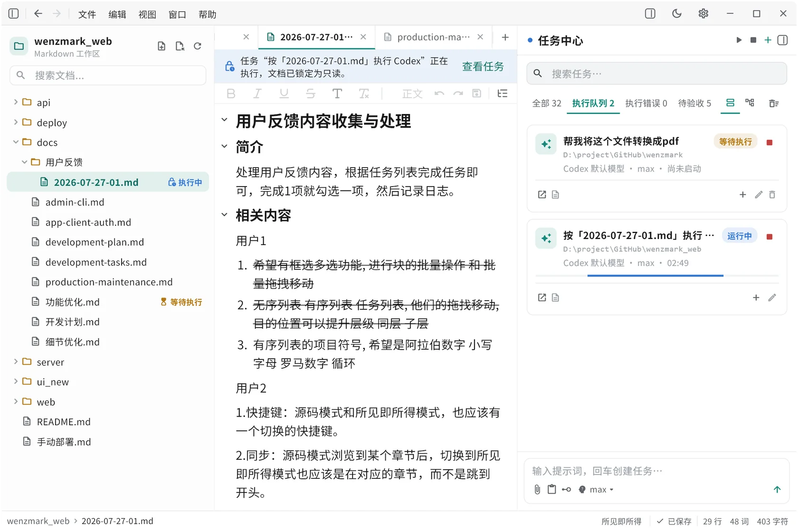Toggle bold formatting

[231, 94]
